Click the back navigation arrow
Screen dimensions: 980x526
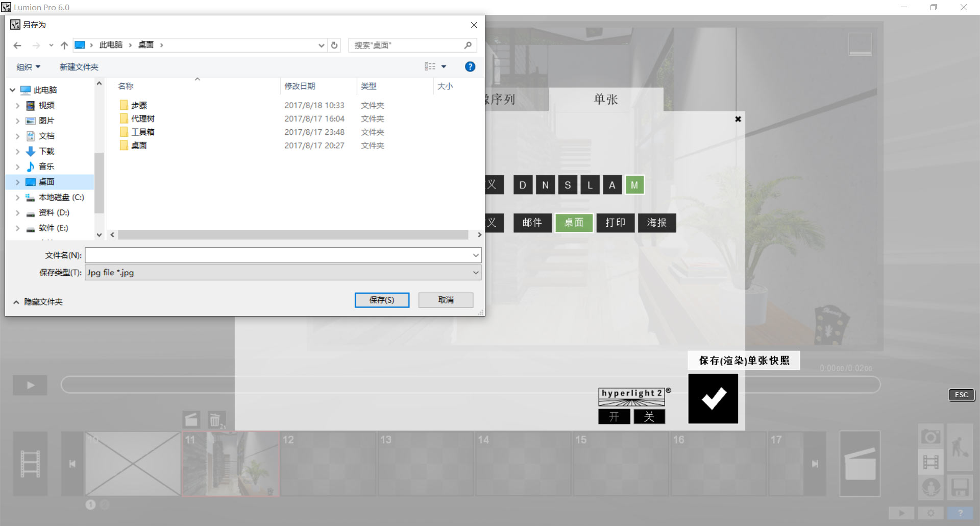17,45
